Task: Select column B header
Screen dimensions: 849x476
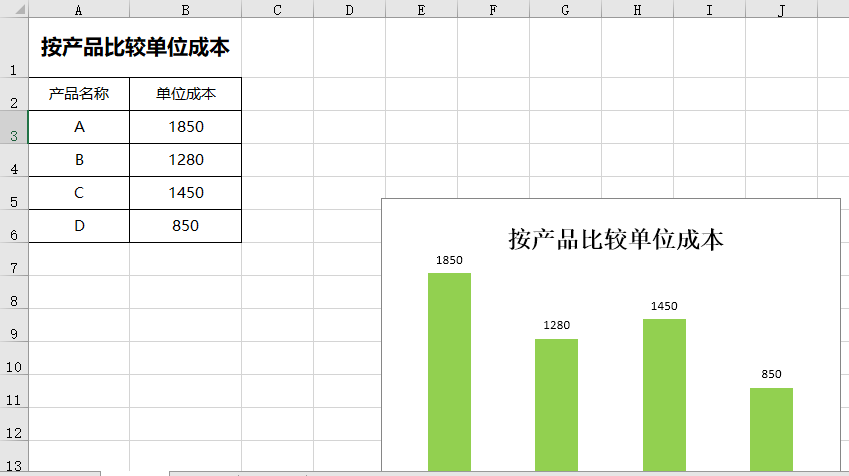Action: click(x=185, y=9)
